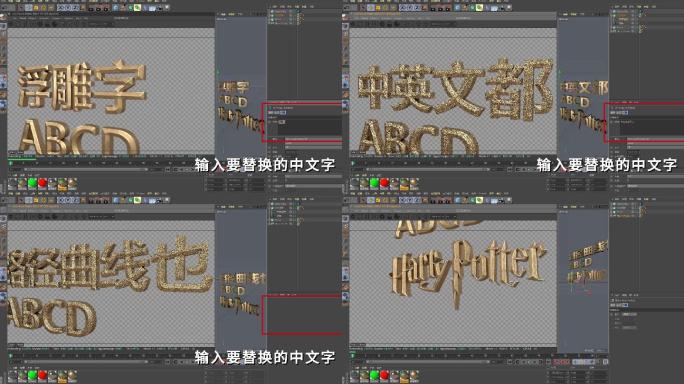Click the X-axis lock icon in 浮雕字 screenshot toolbar
Screen dimensions: 684x384
coord(61,8)
